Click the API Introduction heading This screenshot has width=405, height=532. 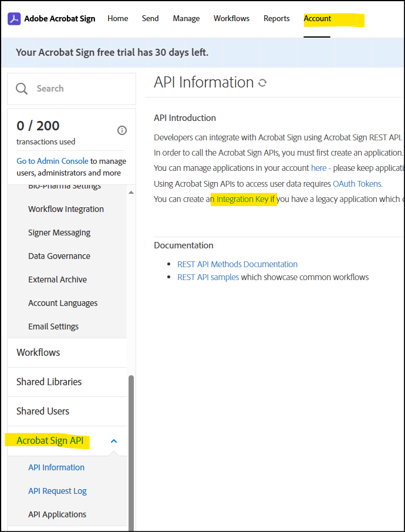(x=184, y=118)
